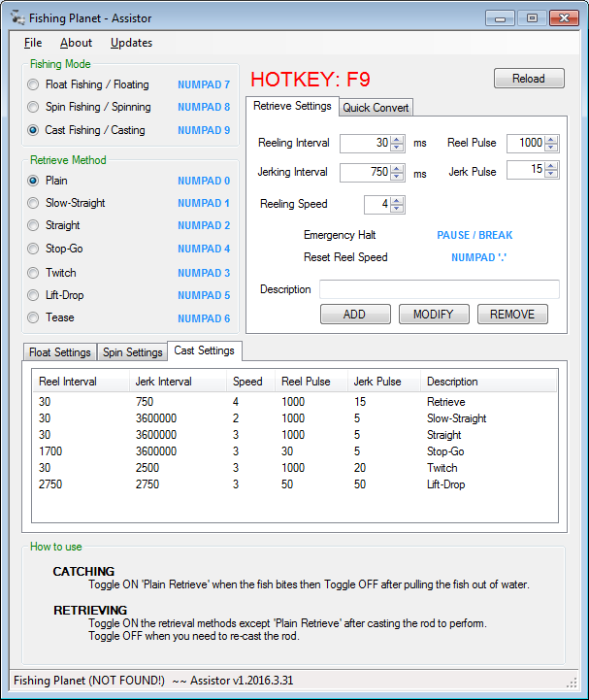The width and height of the screenshot is (589, 700).
Task: Minimize the Fishing Planet Assistor window
Action: point(500,18)
